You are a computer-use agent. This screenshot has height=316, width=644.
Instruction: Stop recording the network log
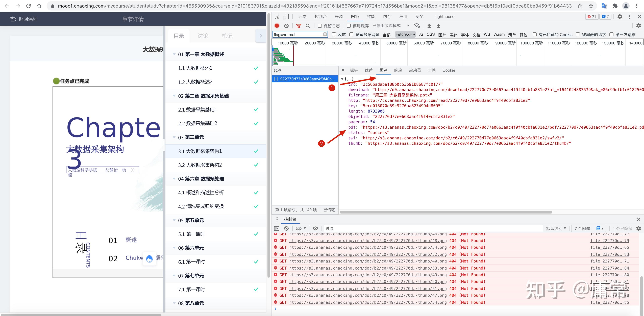tap(277, 26)
